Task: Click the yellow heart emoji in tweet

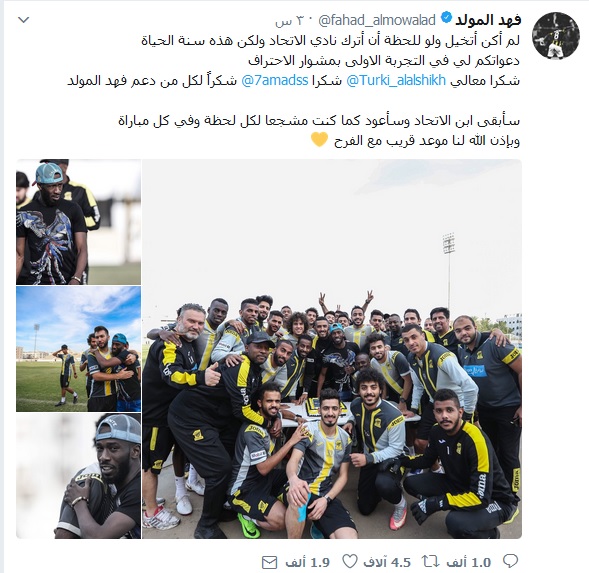Action: tap(320, 140)
